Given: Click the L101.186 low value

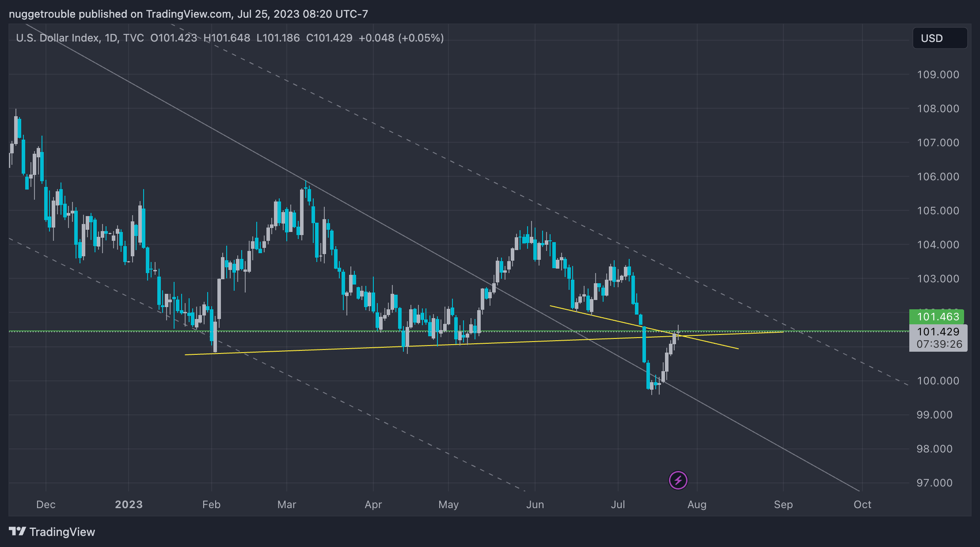Looking at the screenshot, I should 278,38.
